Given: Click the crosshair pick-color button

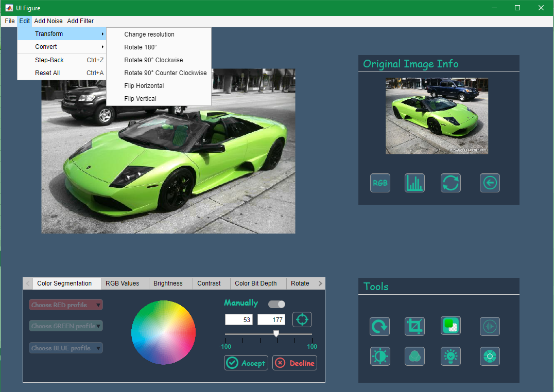Looking at the screenshot, I should pyautogui.click(x=302, y=319).
